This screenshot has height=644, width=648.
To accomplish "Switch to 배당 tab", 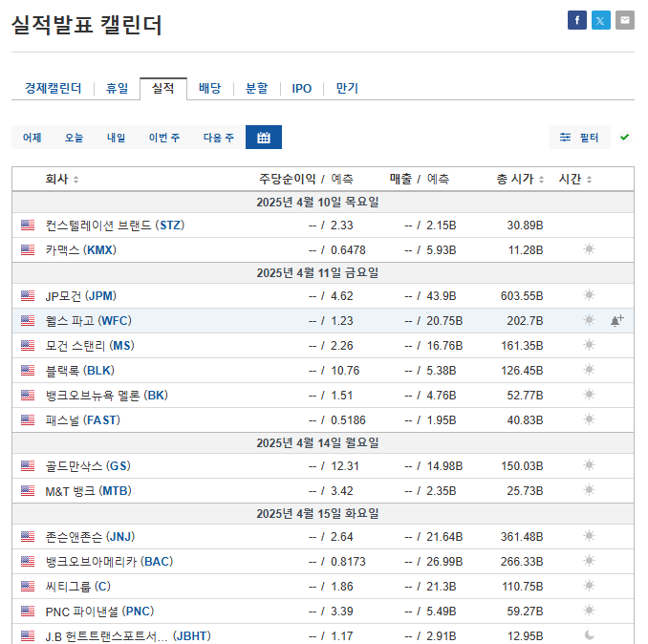I will pyautogui.click(x=210, y=89).
